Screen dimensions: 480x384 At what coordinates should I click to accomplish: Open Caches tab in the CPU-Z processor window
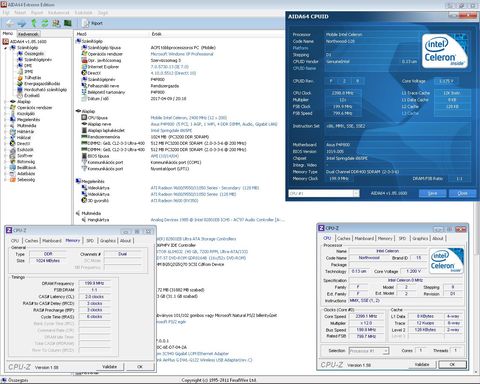(x=344, y=238)
